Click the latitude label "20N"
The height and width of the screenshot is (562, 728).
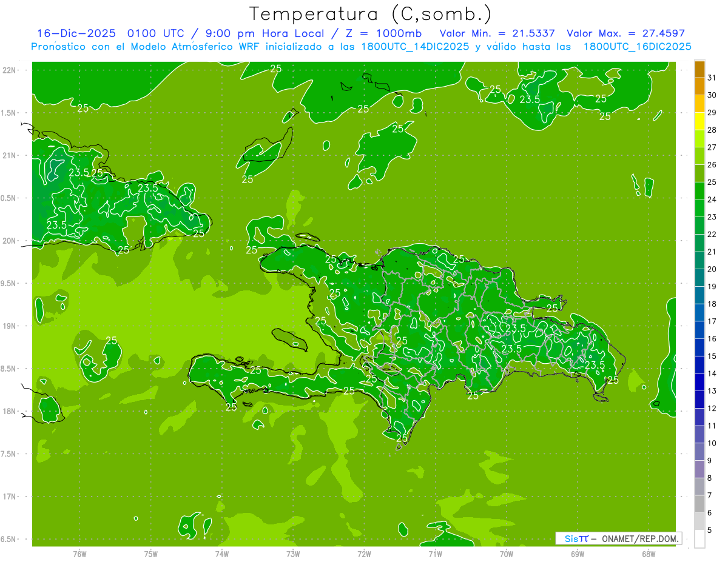click(10, 241)
